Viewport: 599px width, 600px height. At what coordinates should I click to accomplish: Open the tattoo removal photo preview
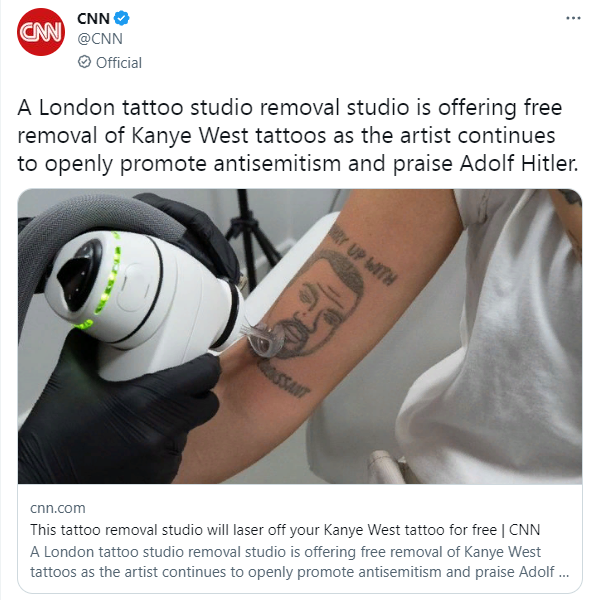click(300, 336)
